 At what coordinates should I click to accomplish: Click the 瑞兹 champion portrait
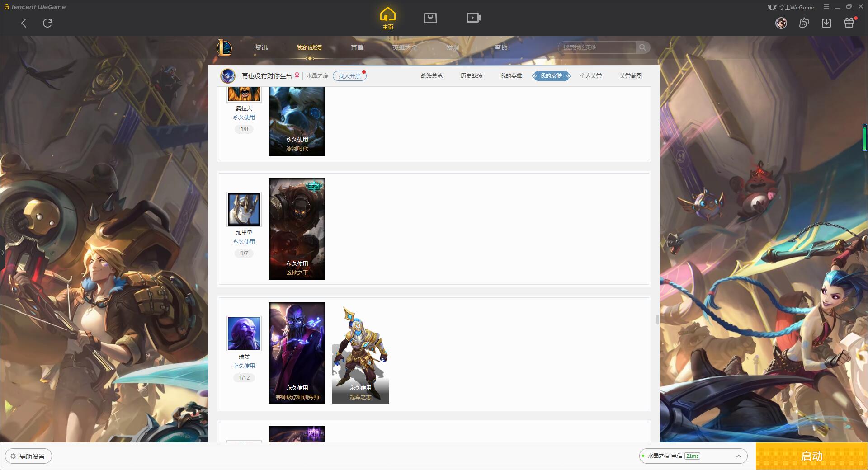pyautogui.click(x=244, y=334)
